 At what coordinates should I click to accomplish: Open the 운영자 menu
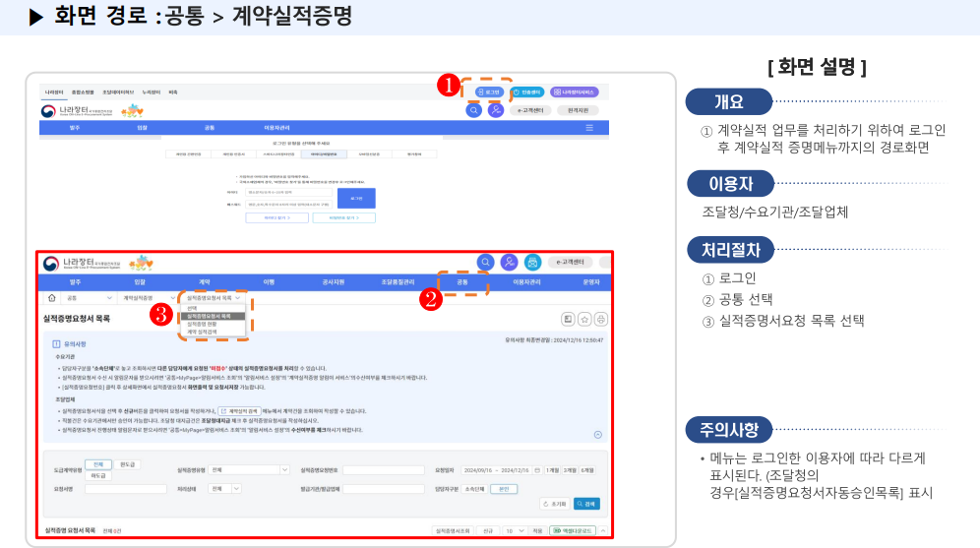pyautogui.click(x=591, y=282)
